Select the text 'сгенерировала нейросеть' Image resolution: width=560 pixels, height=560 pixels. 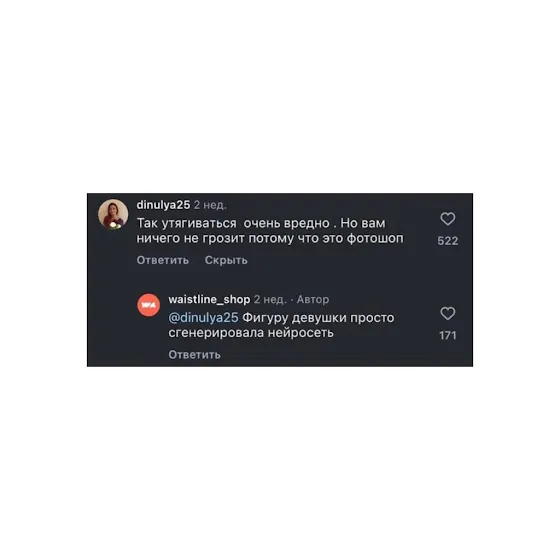(x=251, y=333)
